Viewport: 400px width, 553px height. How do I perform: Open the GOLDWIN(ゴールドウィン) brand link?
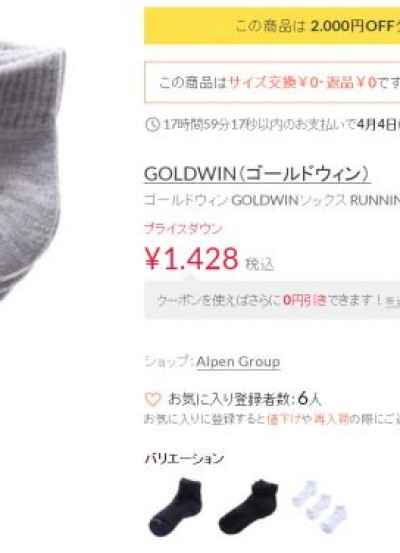(257, 174)
